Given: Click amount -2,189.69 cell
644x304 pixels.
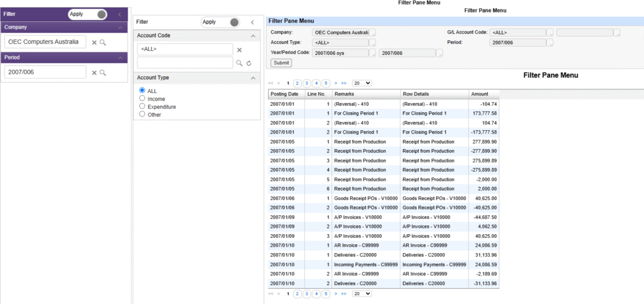Looking at the screenshot, I should [x=484, y=274].
